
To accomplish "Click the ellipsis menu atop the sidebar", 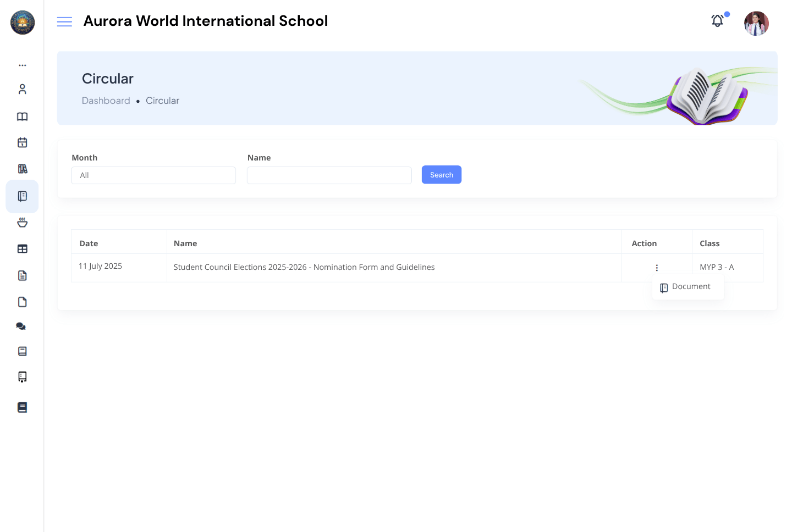I will pyautogui.click(x=22, y=65).
